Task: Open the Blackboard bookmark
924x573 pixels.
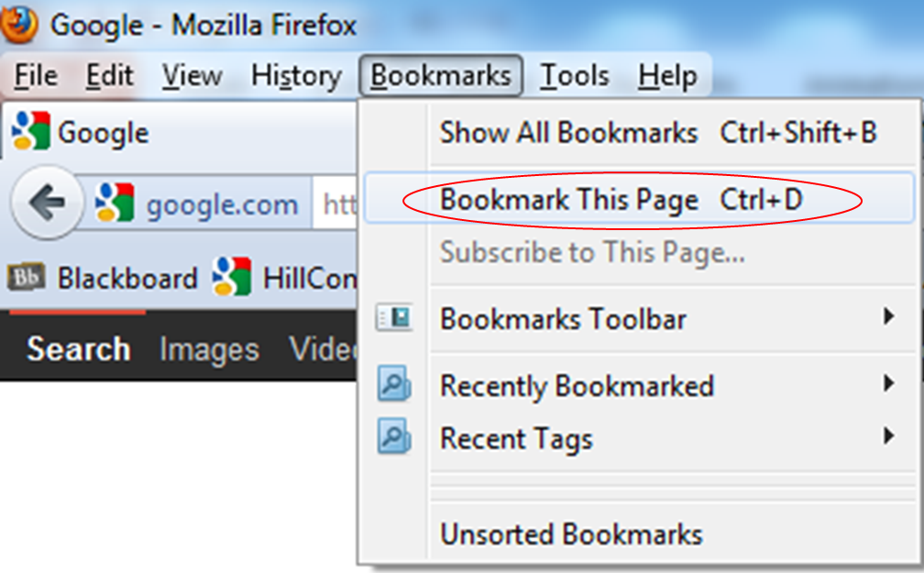Action: (103, 277)
